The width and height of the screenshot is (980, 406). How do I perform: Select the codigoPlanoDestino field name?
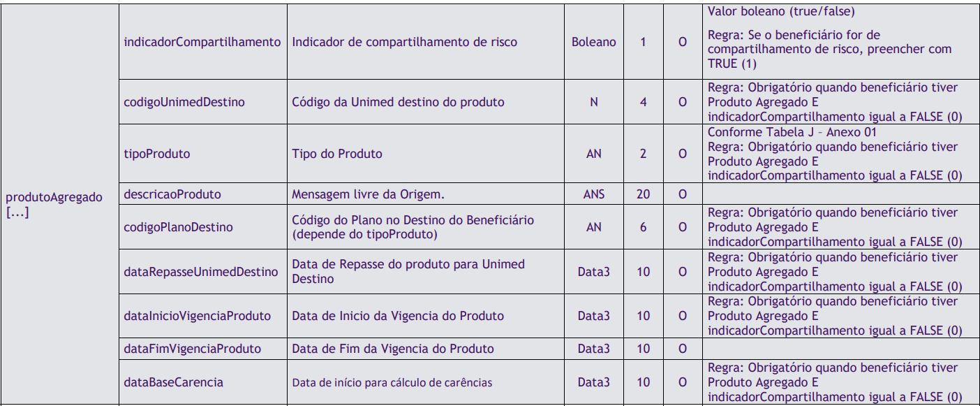[178, 227]
